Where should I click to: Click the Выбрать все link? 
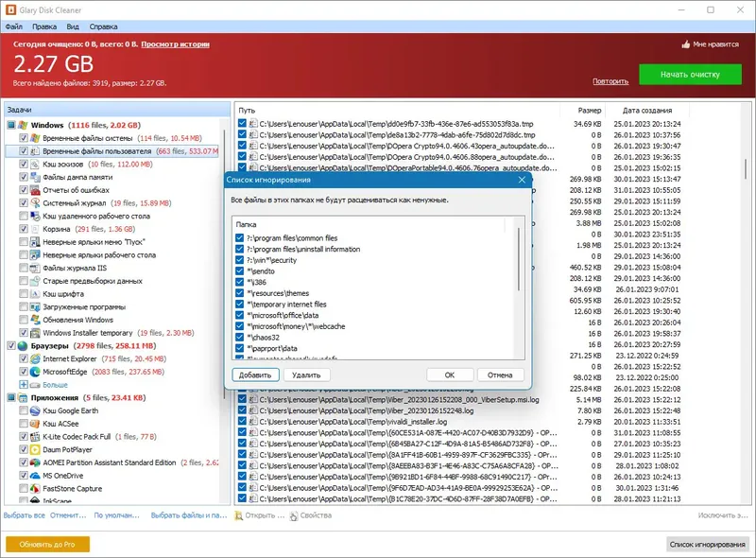tap(25, 515)
